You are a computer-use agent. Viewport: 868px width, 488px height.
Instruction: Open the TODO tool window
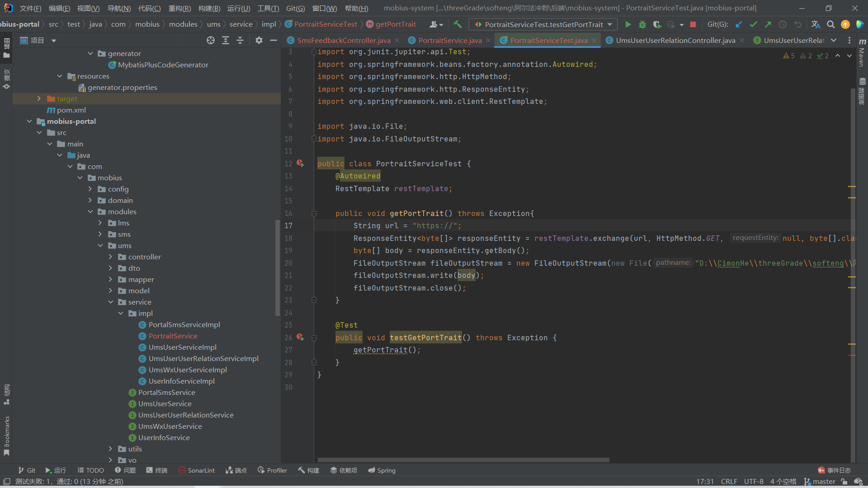[x=90, y=470]
